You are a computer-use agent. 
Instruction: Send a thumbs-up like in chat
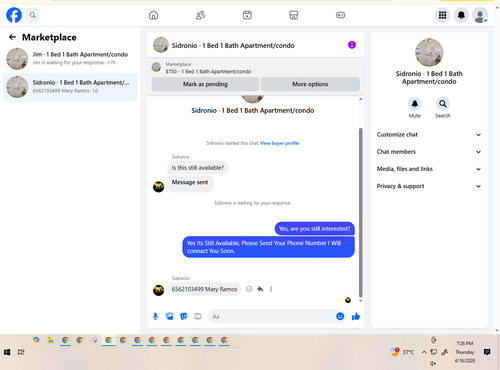356,316
